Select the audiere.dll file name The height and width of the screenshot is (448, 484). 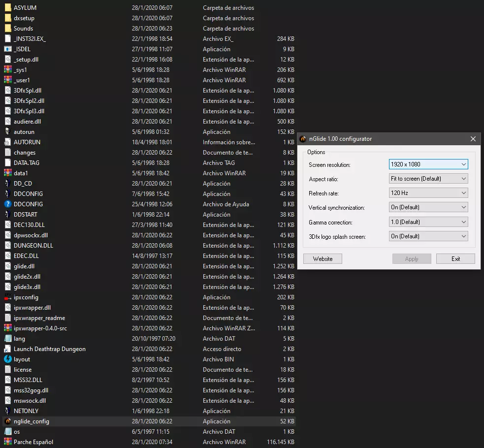coord(27,122)
